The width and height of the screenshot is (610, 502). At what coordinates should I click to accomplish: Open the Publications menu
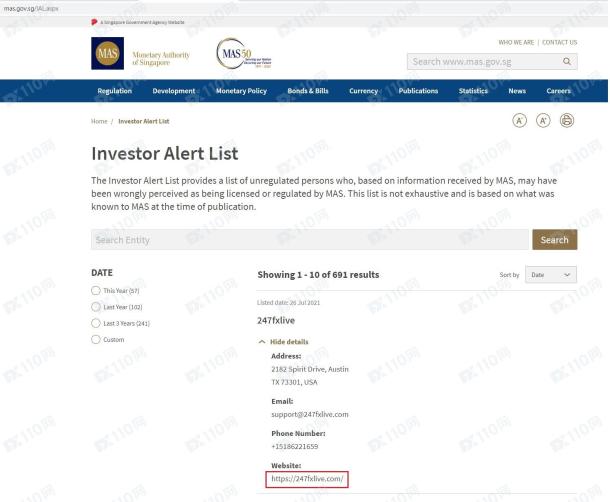(x=418, y=91)
